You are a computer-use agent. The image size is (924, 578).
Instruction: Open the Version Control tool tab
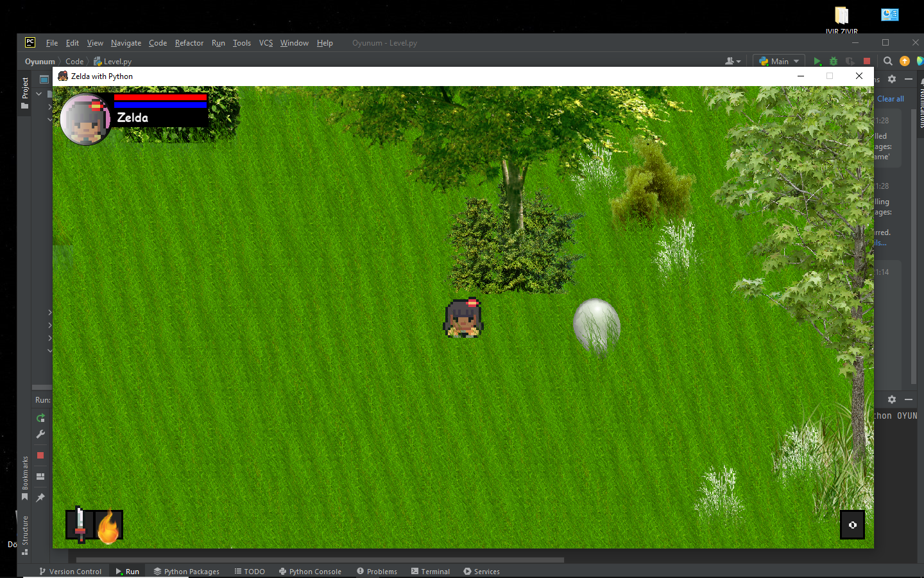[x=71, y=572]
